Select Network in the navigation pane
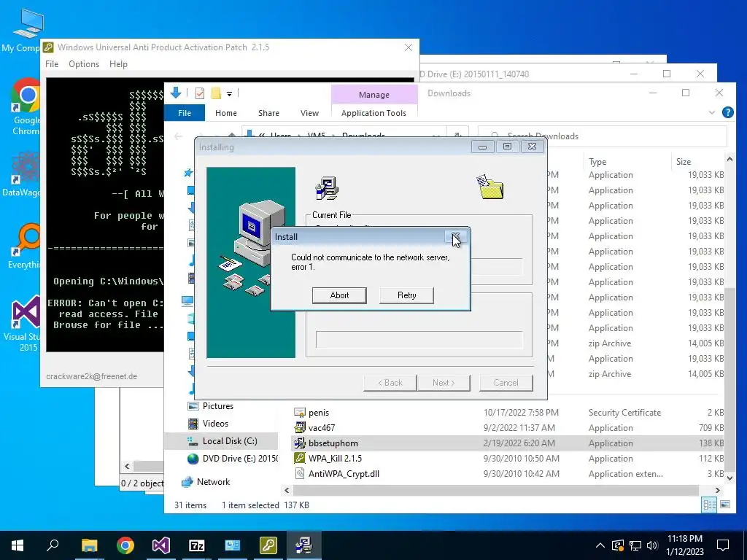Viewport: 747px width, 560px height. (x=213, y=482)
